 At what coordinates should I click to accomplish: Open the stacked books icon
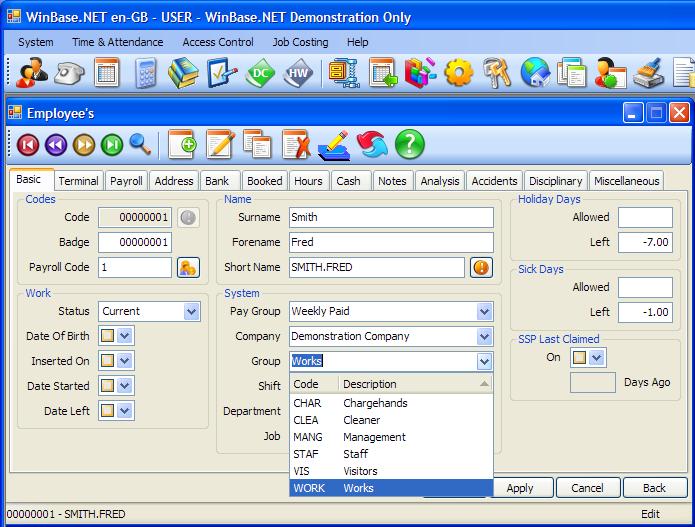tap(184, 73)
